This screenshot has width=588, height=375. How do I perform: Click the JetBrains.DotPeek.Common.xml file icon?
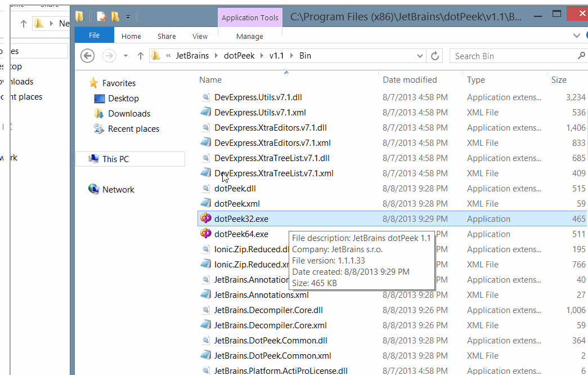coord(205,355)
